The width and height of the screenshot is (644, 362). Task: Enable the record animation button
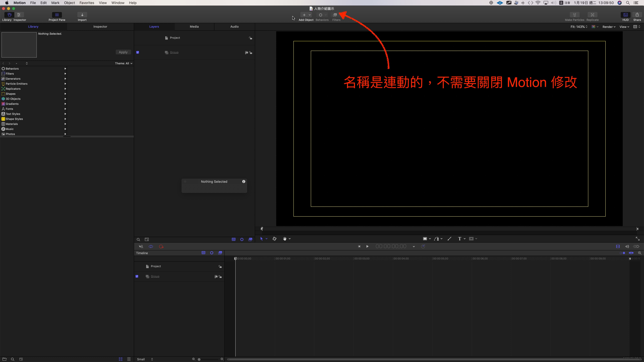[x=161, y=247]
